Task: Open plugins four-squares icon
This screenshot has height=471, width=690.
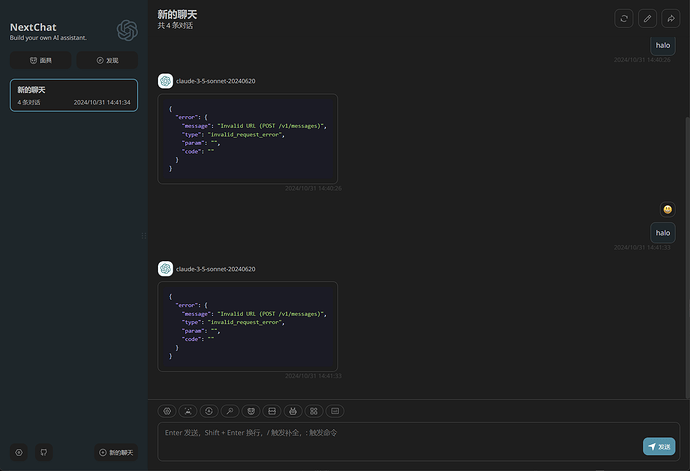Action: pos(314,411)
